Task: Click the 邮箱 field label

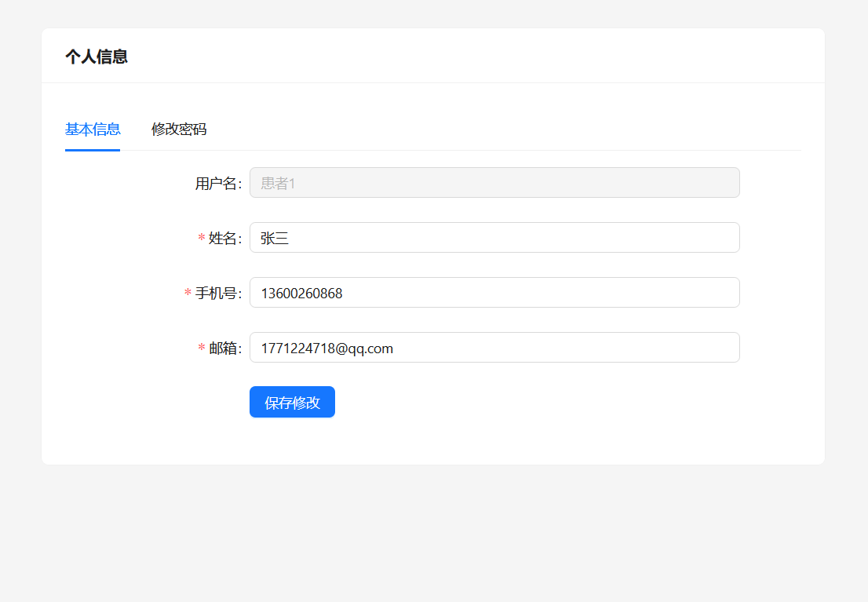Action: pyautogui.click(x=224, y=348)
